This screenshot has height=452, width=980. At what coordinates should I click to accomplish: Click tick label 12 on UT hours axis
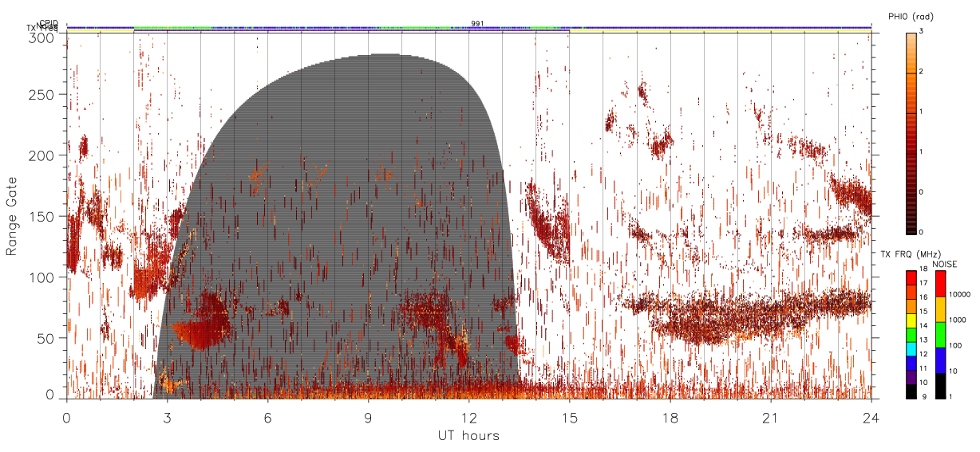469,418
